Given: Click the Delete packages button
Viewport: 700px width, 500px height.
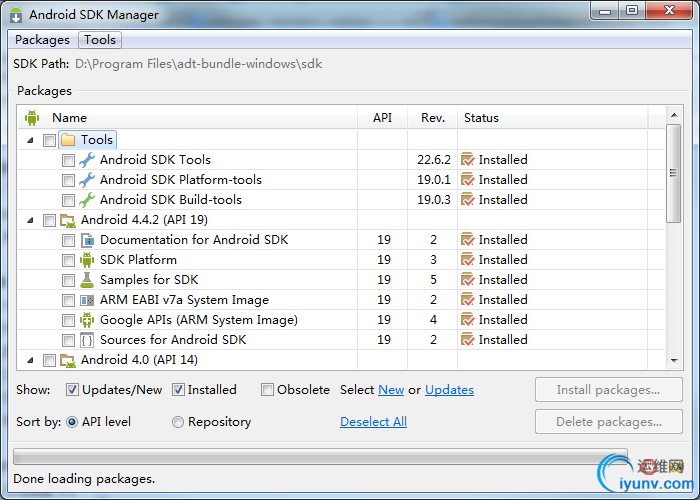Looking at the screenshot, I should (x=608, y=422).
